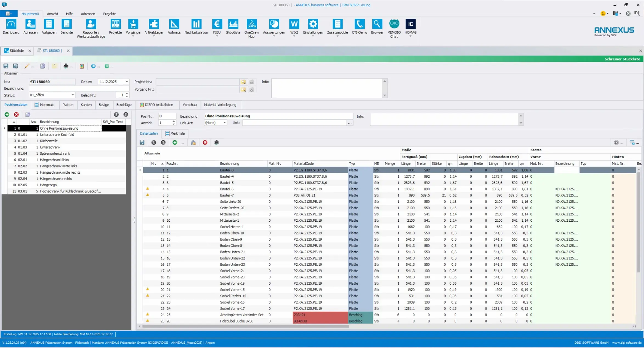Search Projekt Nr. with magnifier icon
The width and height of the screenshot is (644, 348).
pyautogui.click(x=243, y=82)
